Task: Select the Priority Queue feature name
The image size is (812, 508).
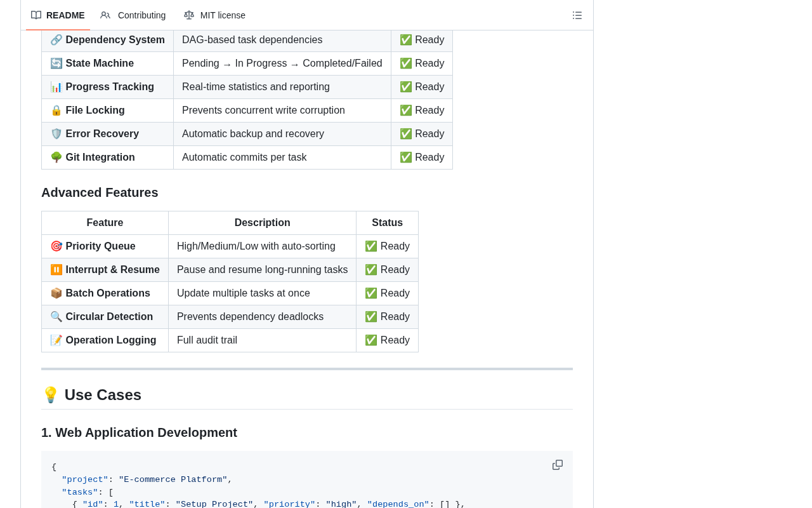Action: (x=100, y=246)
